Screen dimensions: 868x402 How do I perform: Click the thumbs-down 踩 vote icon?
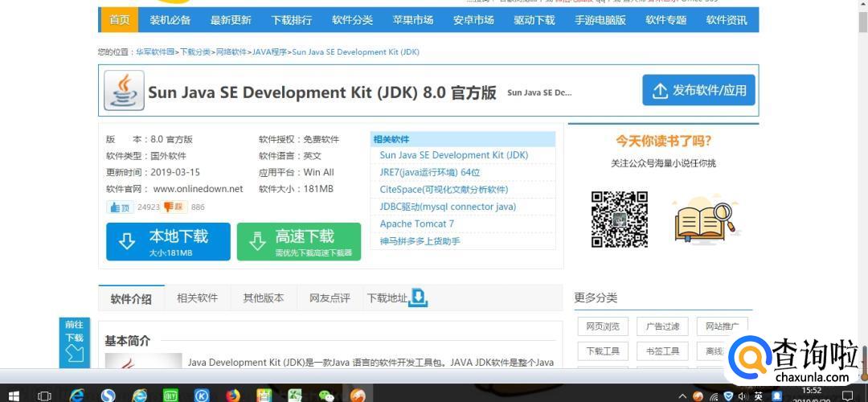174,207
